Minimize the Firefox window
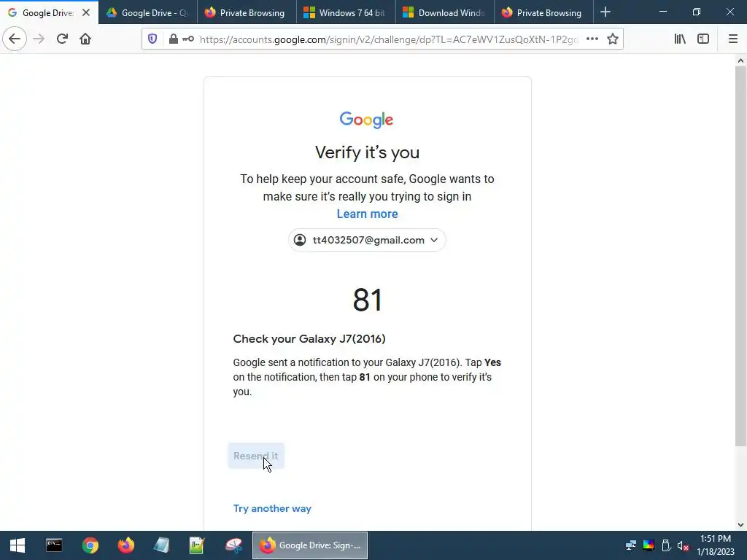Viewport: 747px width, 560px height. (x=662, y=12)
